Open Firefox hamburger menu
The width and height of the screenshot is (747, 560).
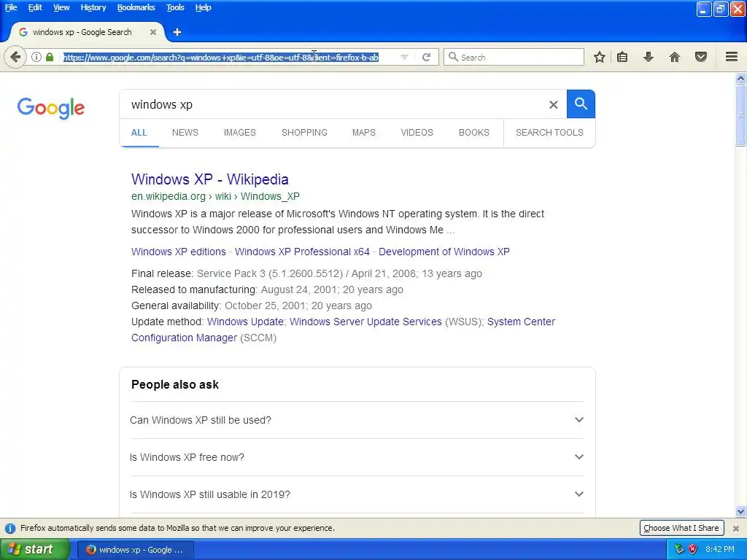(x=732, y=57)
